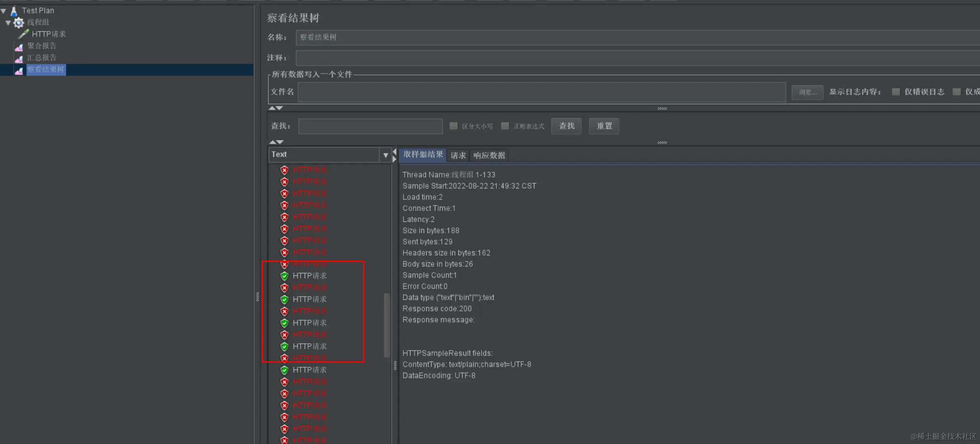
Task: Focus the 查找 search text field
Action: pyautogui.click(x=370, y=126)
